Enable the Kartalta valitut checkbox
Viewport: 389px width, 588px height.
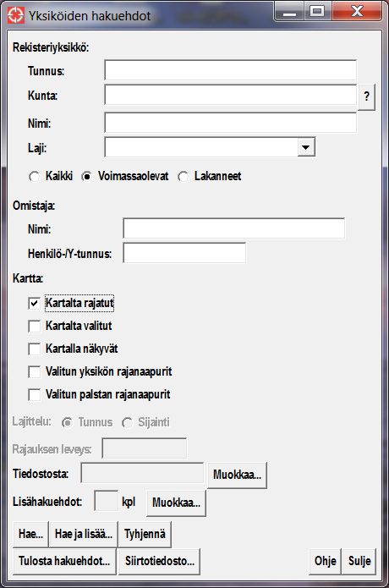34,327
